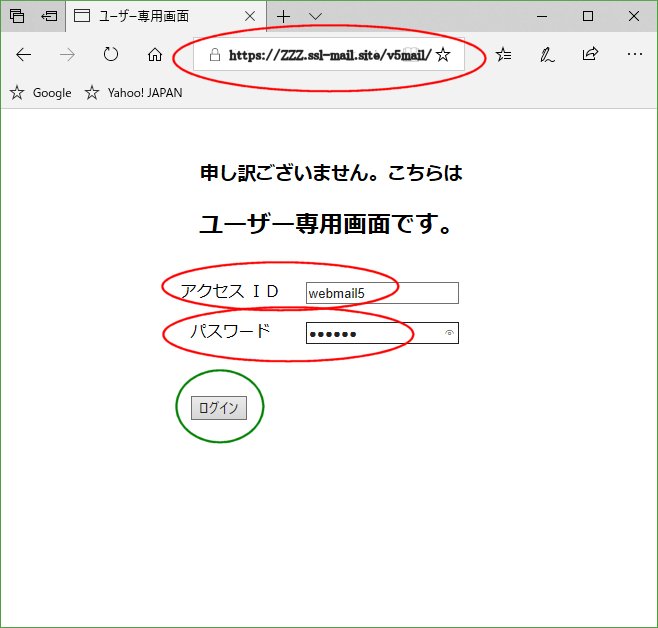This screenshot has width=658, height=628.
Task: Click the padlock security icon
Action: click(x=215, y=55)
